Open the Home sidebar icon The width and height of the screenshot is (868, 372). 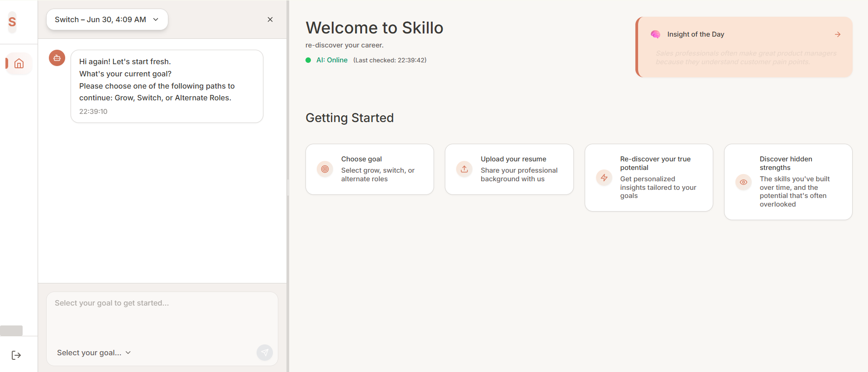(19, 64)
